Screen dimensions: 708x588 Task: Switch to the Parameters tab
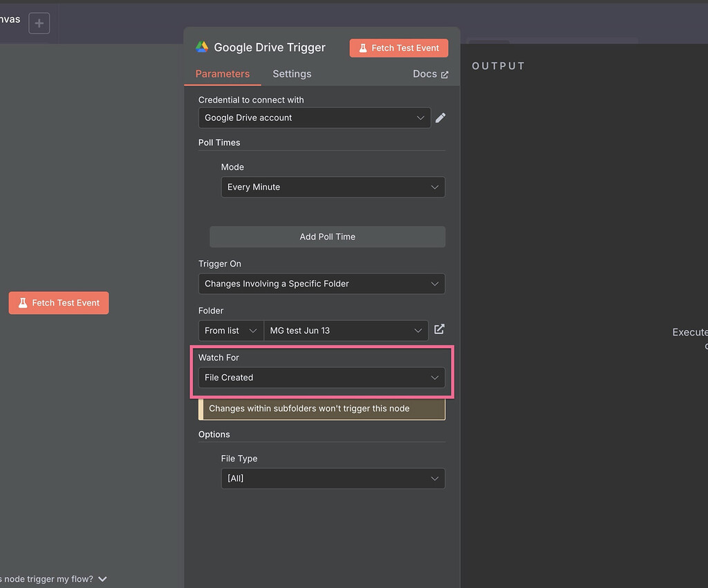[x=222, y=74]
